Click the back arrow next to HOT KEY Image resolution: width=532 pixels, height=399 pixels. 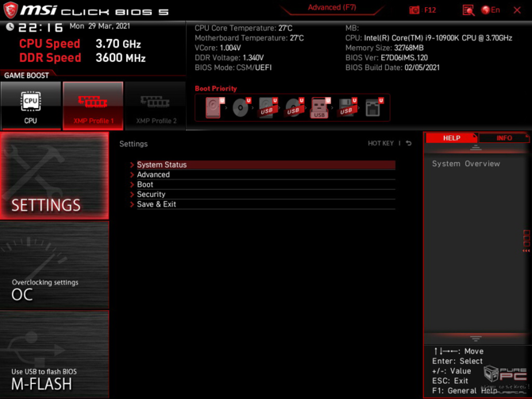409,143
